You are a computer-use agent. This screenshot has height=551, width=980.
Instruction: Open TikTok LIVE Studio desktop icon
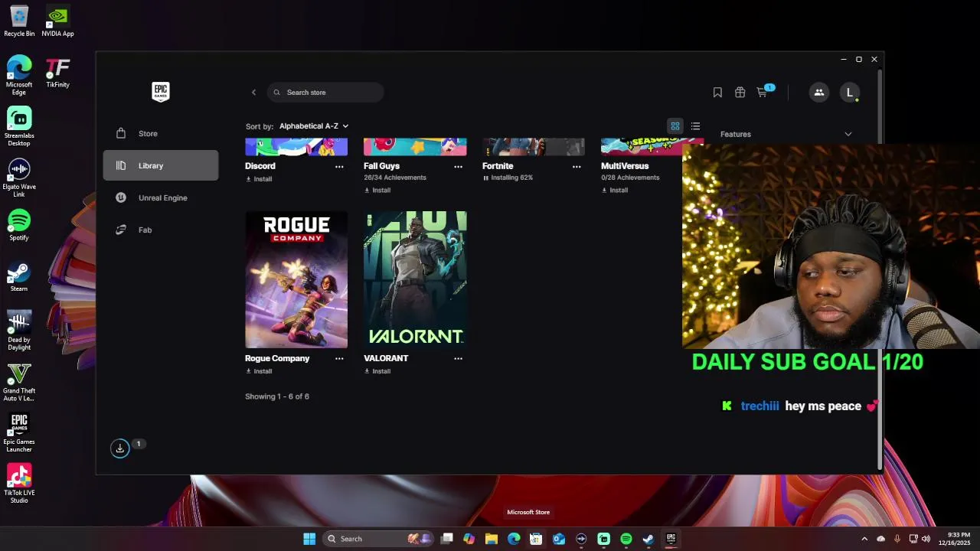click(19, 484)
